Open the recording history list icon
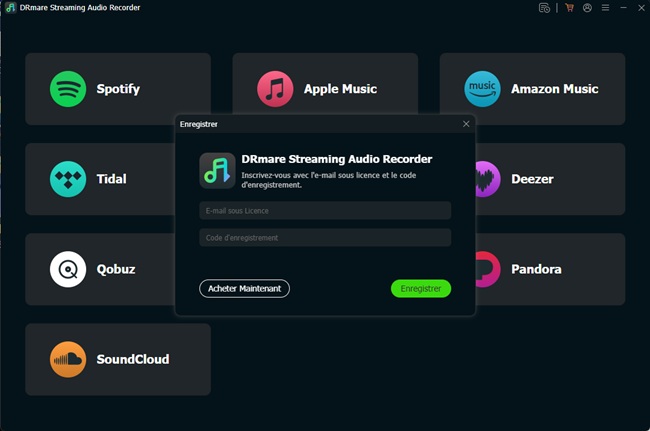The width and height of the screenshot is (650, 431). tap(544, 7)
